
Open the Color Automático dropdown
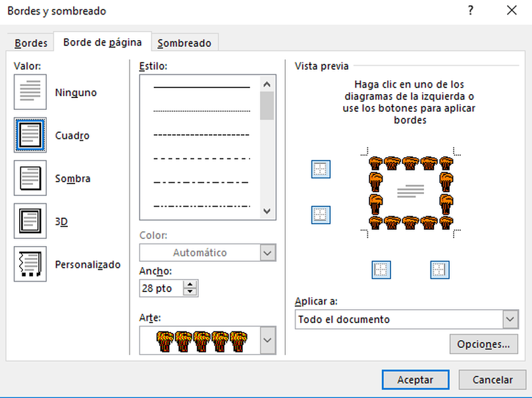tap(267, 253)
